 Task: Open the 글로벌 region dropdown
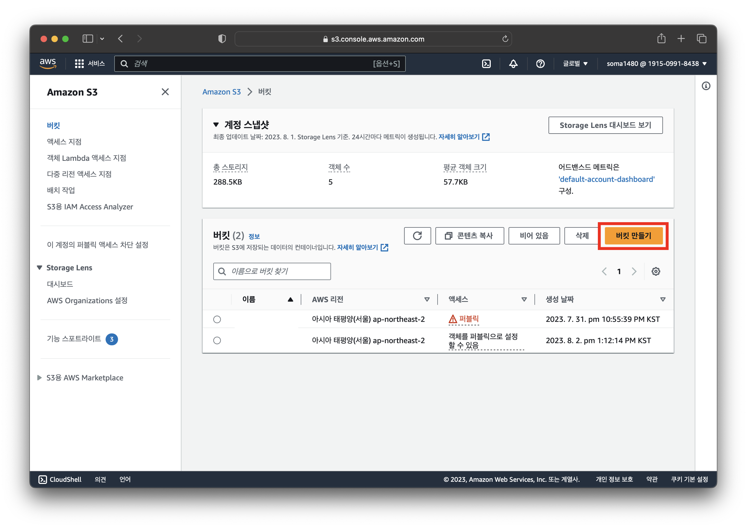575,64
